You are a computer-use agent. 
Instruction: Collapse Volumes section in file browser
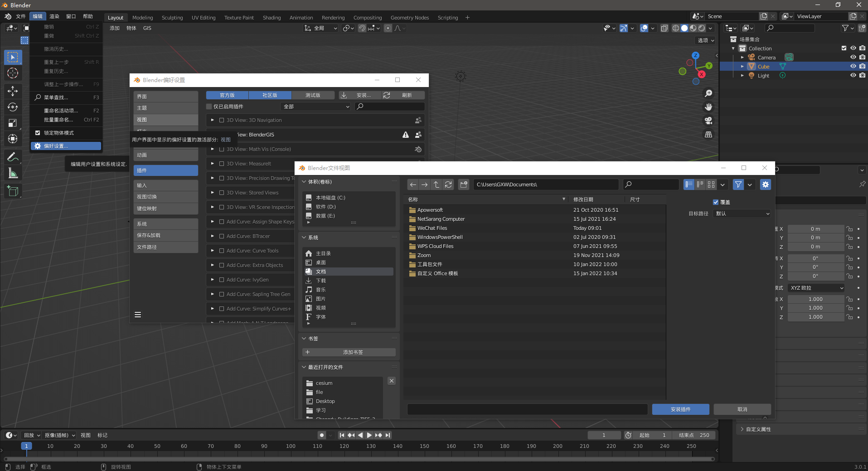tap(304, 182)
